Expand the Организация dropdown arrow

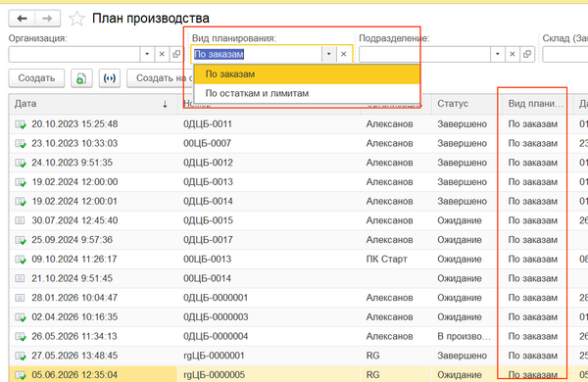(147, 54)
